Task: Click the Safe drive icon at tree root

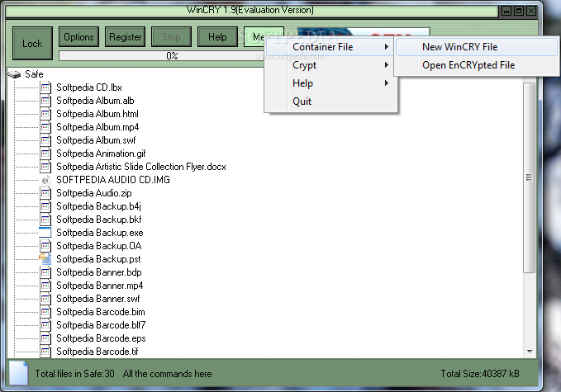Action: (15, 74)
